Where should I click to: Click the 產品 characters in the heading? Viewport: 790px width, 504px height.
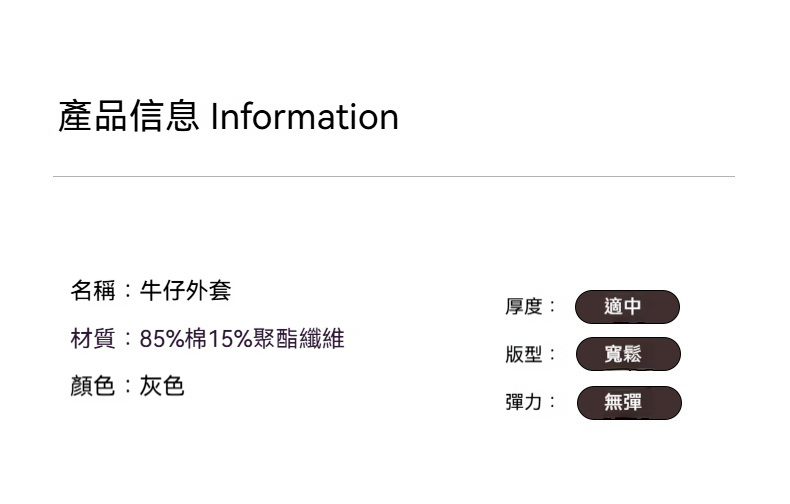pos(92,117)
